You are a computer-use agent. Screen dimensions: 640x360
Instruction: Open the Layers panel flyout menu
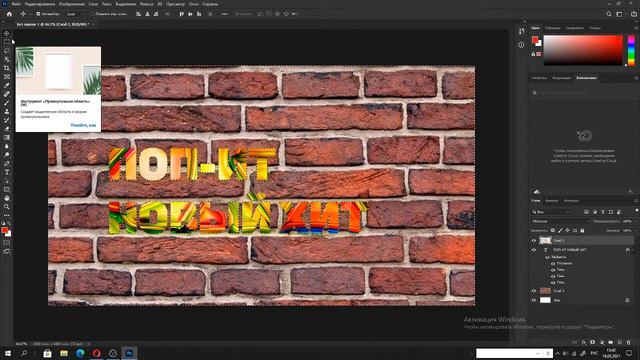(x=636, y=201)
